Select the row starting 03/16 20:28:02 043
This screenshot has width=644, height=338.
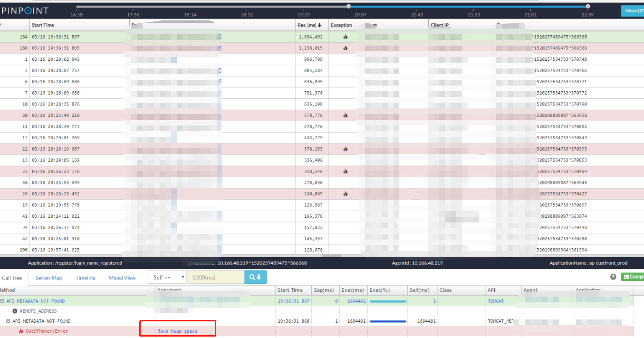(x=322, y=59)
